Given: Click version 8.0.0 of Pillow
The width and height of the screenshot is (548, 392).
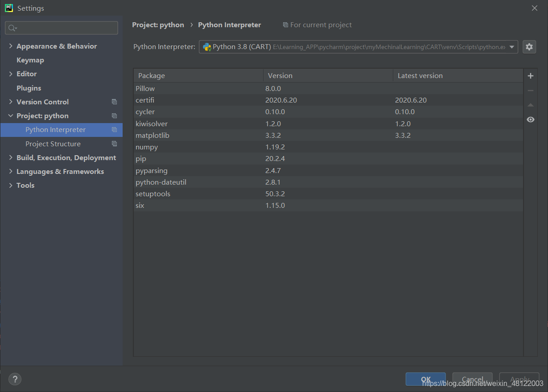Looking at the screenshot, I should coord(273,89).
